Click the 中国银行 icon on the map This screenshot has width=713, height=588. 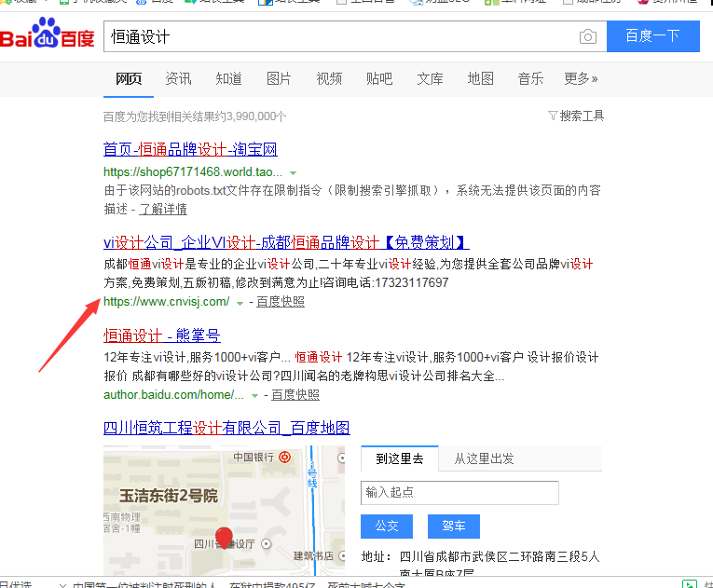click(285, 457)
